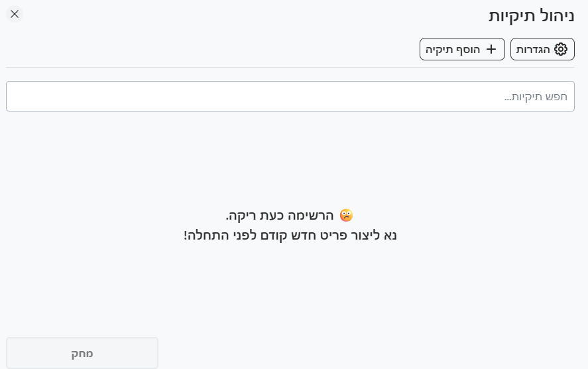Click the מחק delete button
Image resolution: width=588 pixels, height=369 pixels.
click(82, 353)
